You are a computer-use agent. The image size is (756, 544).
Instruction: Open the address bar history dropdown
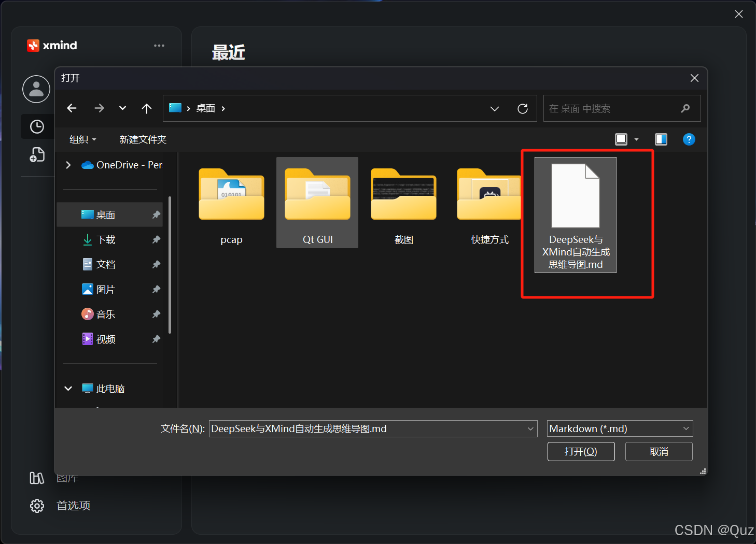pos(495,108)
